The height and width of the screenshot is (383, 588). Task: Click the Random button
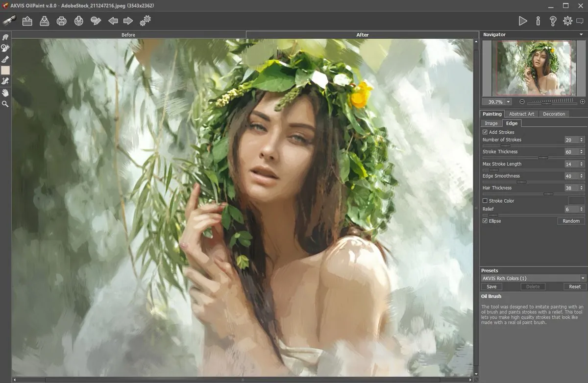(x=571, y=221)
